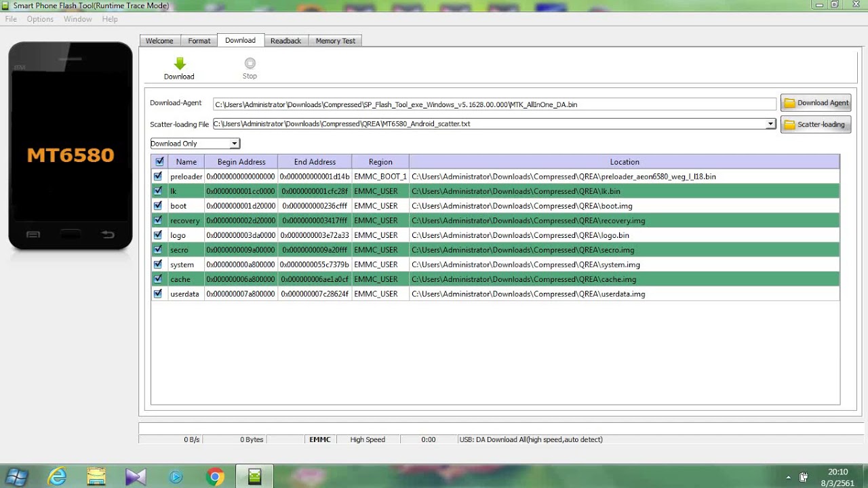Click the userdata.img location cell

pyautogui.click(x=625, y=294)
